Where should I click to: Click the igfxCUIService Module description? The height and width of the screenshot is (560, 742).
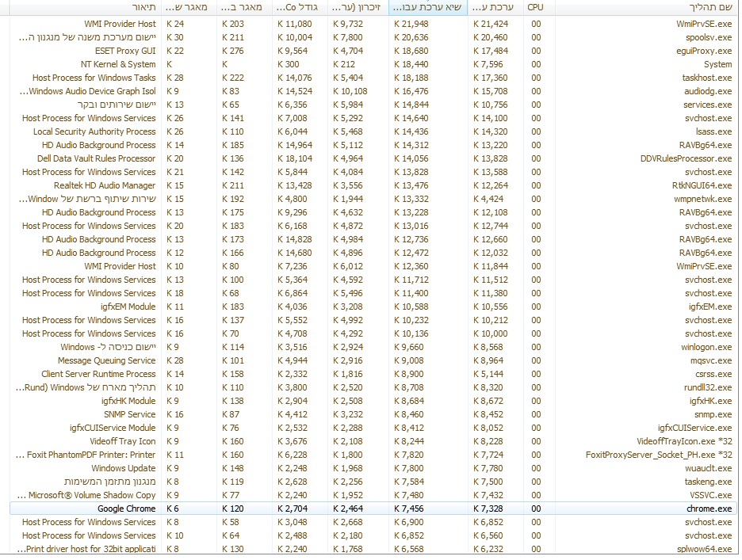pyautogui.click(x=113, y=428)
